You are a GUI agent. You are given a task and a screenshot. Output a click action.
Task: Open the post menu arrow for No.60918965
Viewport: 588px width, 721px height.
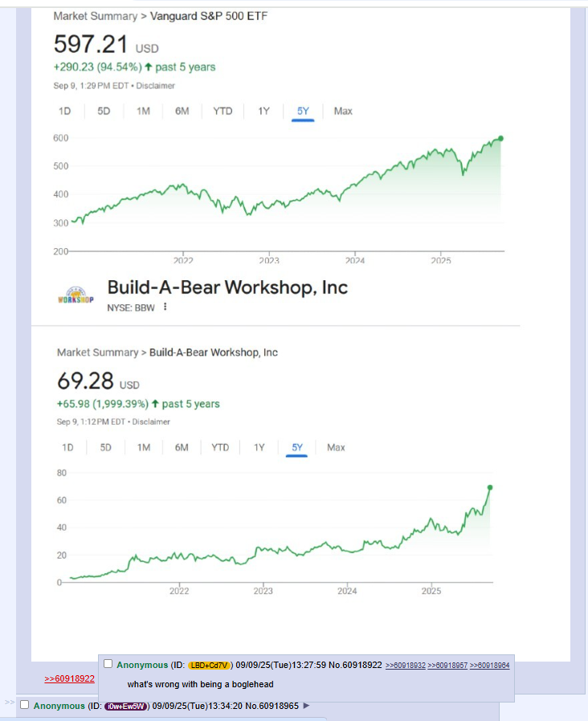tap(306, 706)
